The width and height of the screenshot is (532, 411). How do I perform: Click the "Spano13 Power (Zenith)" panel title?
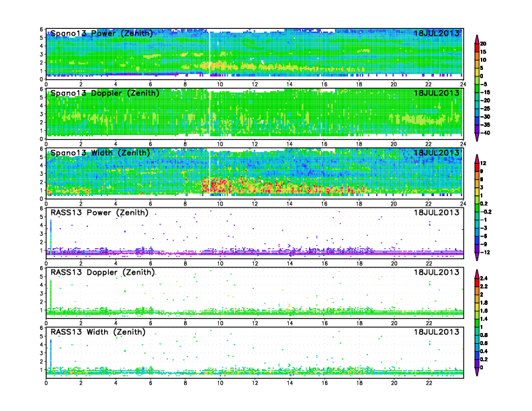point(101,33)
